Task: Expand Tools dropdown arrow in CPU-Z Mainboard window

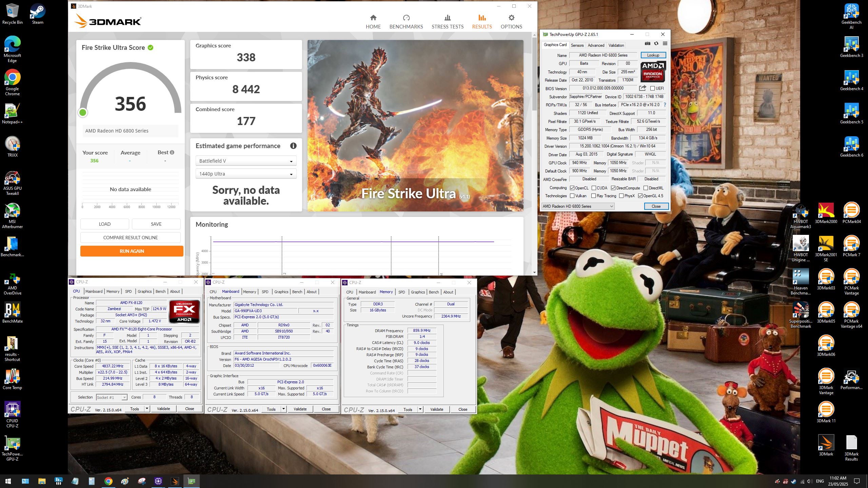Action: 283,409
